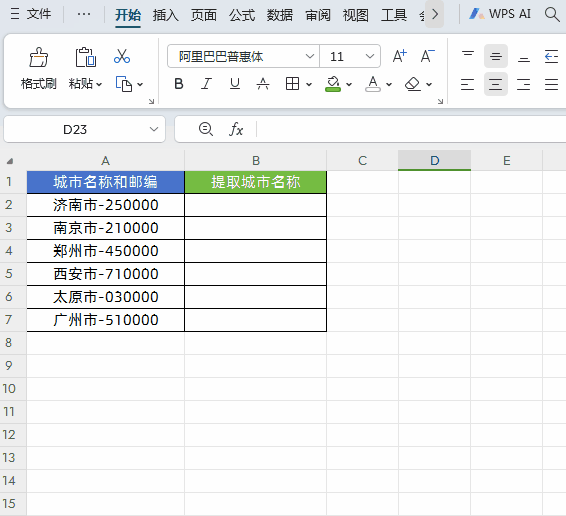This screenshot has height=516, width=566.
Task: Show more ribbon tabs with right chevron
Action: [x=434, y=14]
